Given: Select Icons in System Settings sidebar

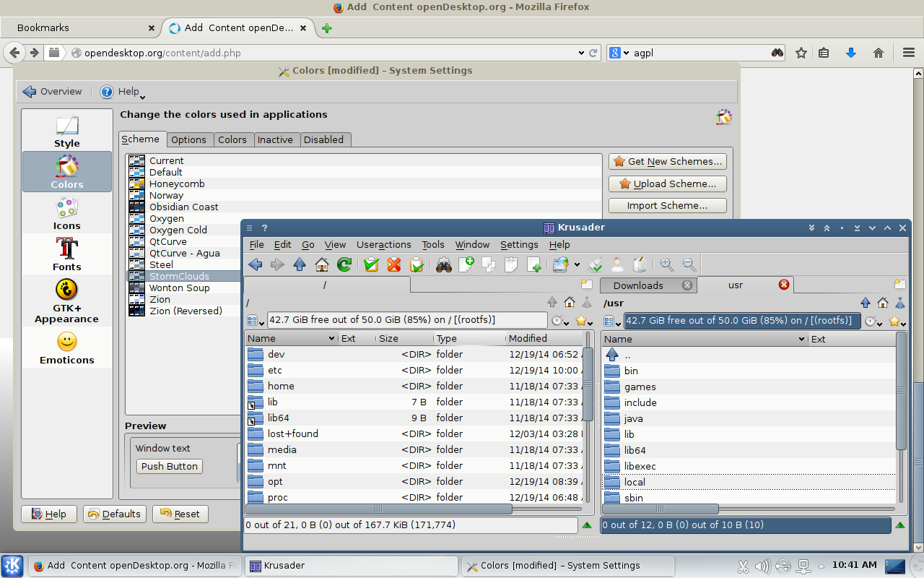Looking at the screenshot, I should [67, 213].
